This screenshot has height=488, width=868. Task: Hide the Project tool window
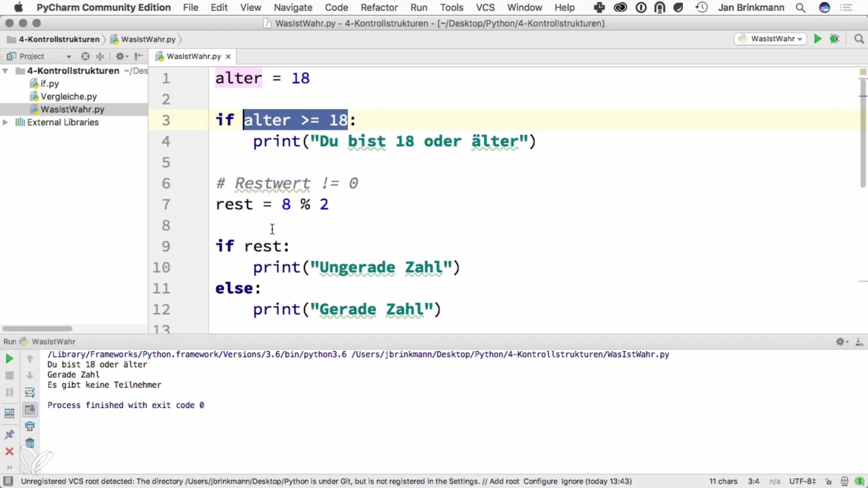pos(139,56)
